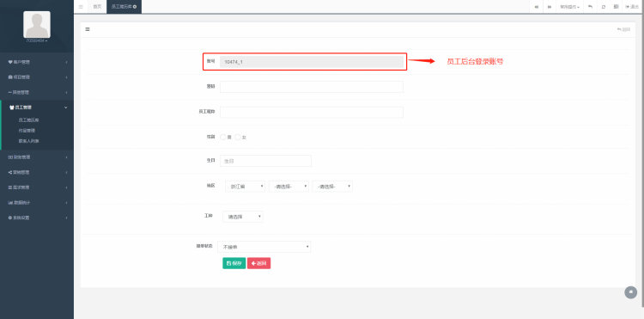The height and width of the screenshot is (319, 644).
Task: Select the 女 gender radio button
Action: pyautogui.click(x=238, y=138)
